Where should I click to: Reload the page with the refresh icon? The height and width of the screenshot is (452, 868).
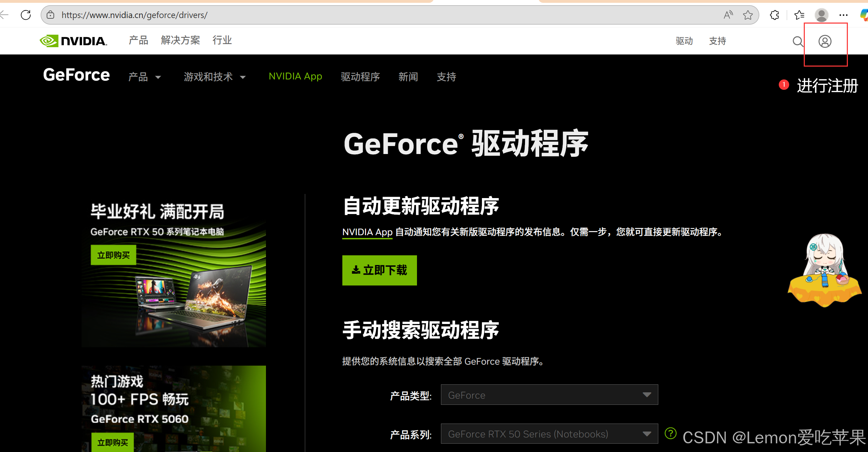(x=26, y=15)
